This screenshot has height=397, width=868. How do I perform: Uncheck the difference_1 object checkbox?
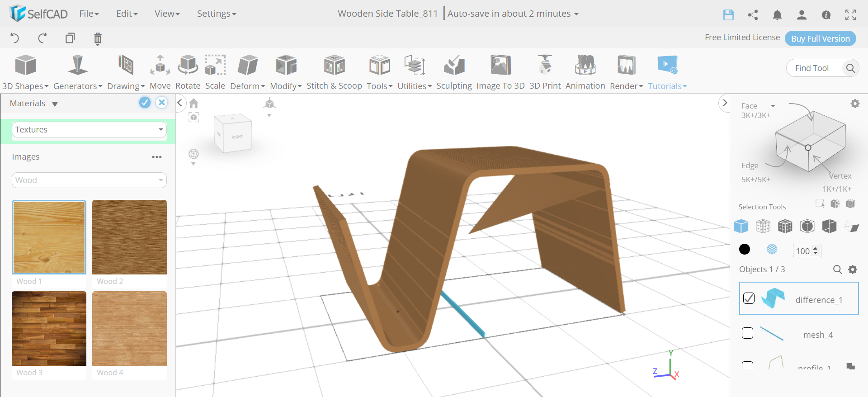click(749, 298)
